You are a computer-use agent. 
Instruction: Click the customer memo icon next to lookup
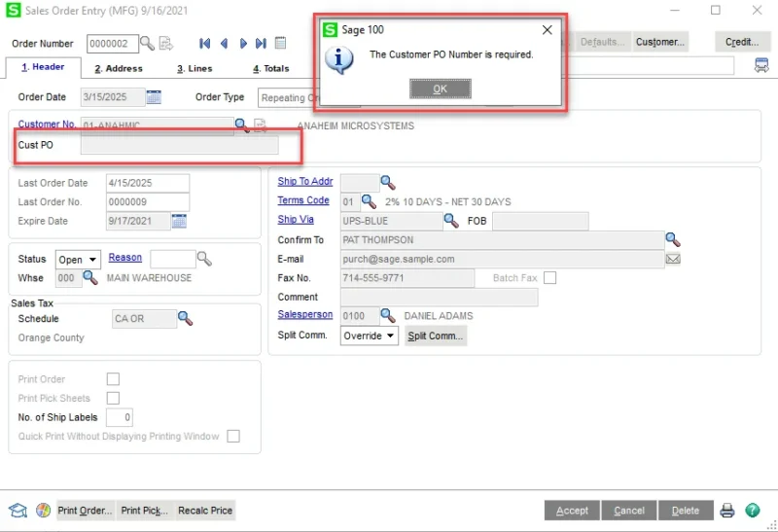click(x=260, y=125)
